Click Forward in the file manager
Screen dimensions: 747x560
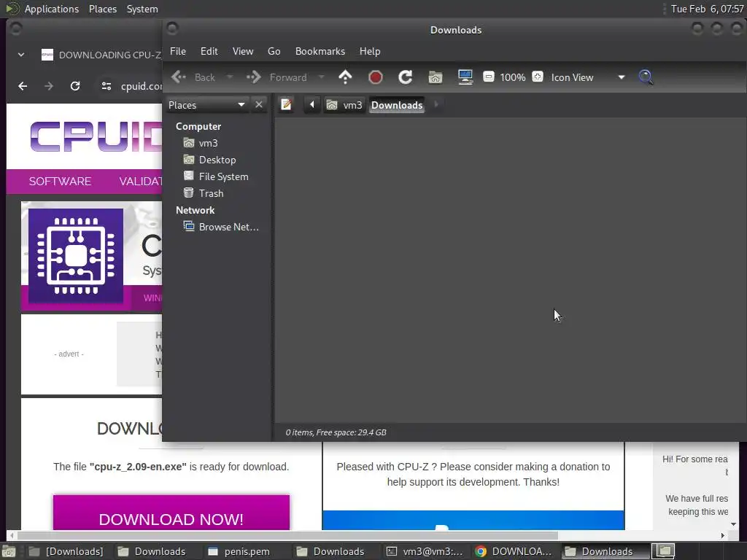coord(277,77)
